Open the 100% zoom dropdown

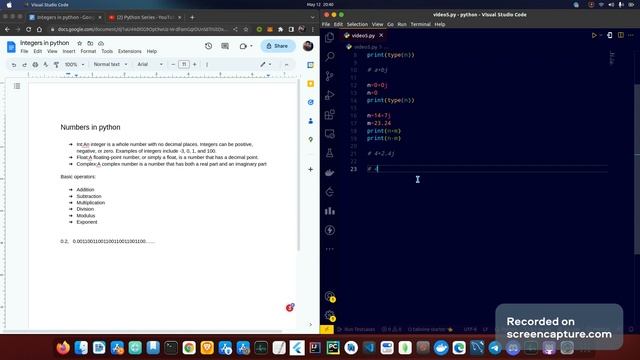point(74,64)
